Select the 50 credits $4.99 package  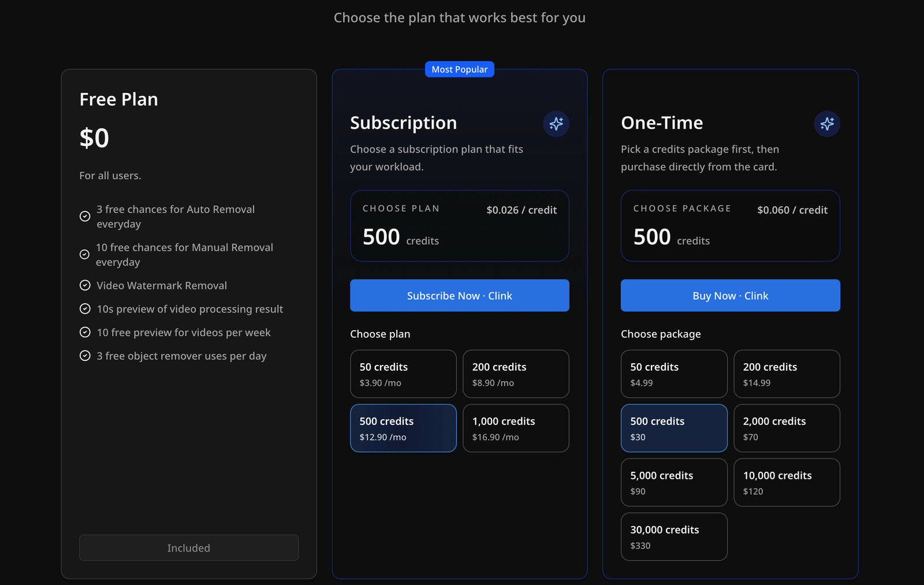674,374
